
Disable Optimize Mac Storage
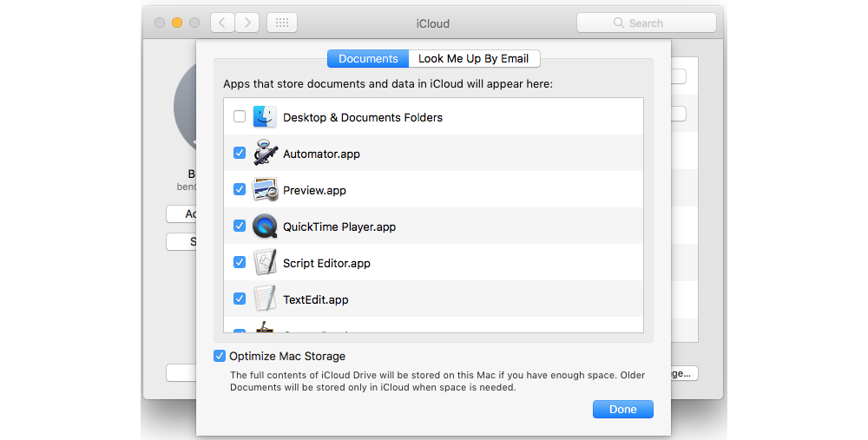coord(220,356)
